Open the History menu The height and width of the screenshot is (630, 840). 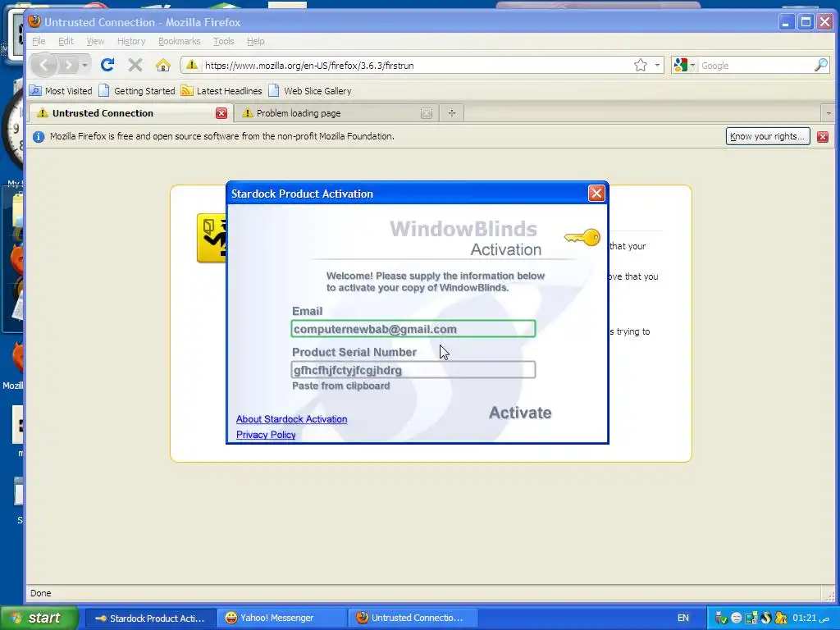click(131, 41)
